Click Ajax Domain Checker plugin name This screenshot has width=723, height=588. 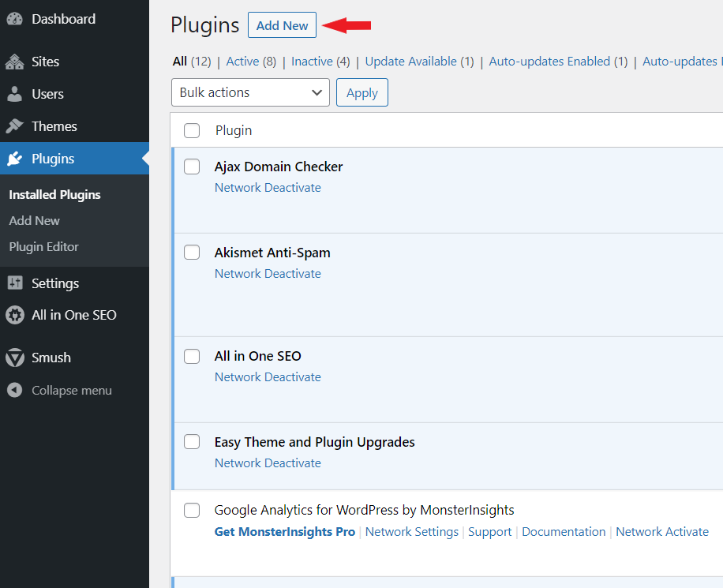pos(279,167)
